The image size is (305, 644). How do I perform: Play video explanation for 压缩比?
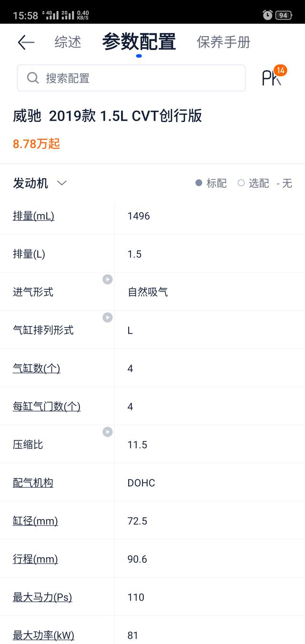point(108,432)
